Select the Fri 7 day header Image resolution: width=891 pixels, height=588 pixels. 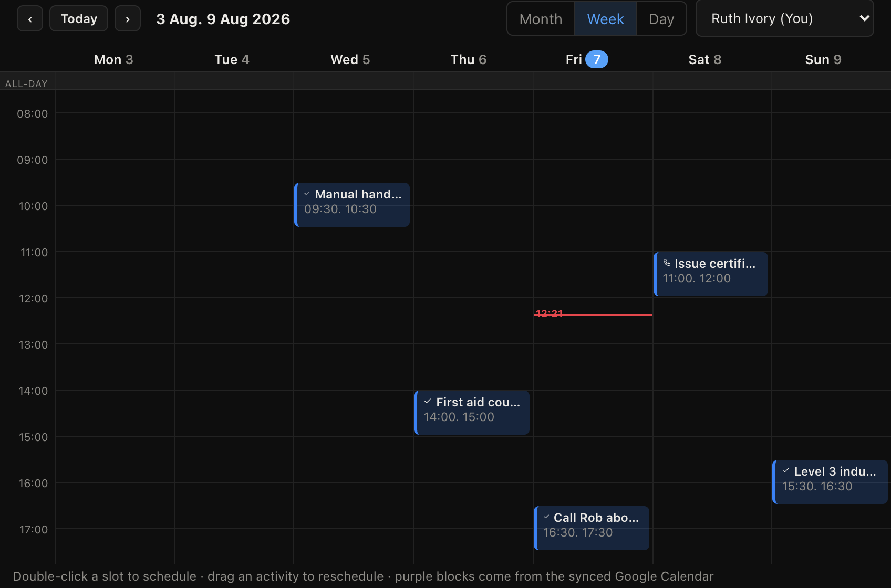pos(587,59)
